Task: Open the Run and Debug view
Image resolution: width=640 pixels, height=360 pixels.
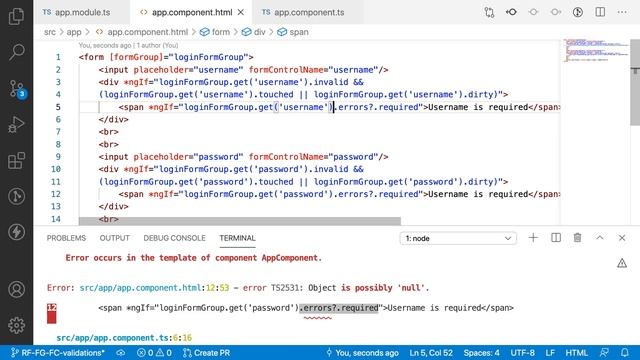Action: pos(16,124)
